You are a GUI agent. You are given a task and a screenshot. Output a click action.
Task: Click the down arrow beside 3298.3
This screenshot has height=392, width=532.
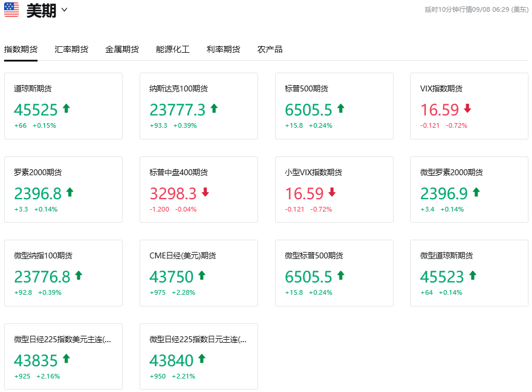(x=205, y=192)
